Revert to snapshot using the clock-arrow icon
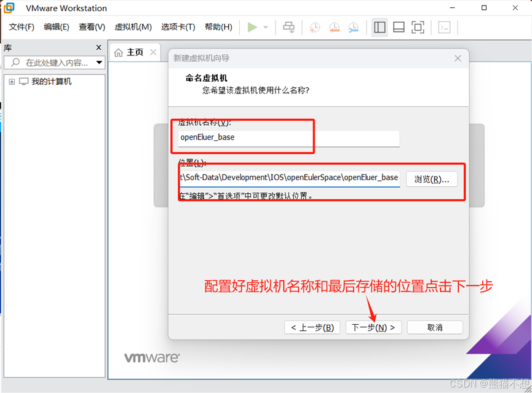 [334, 27]
